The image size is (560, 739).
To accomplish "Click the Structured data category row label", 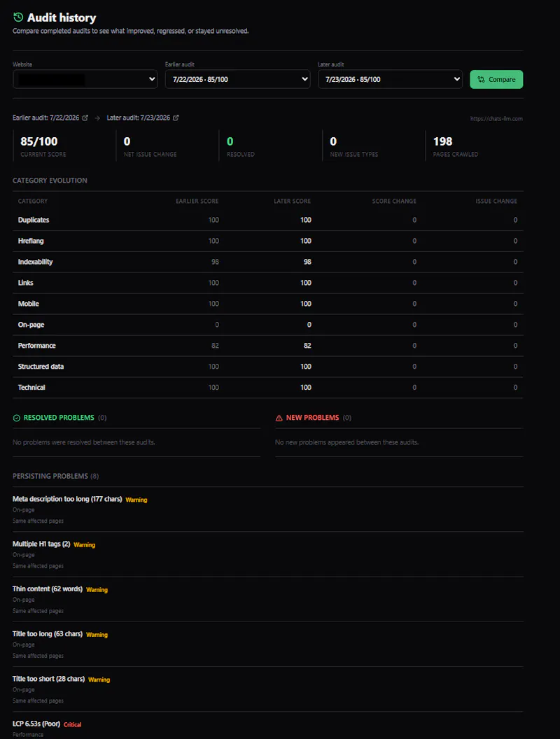I will (41, 367).
